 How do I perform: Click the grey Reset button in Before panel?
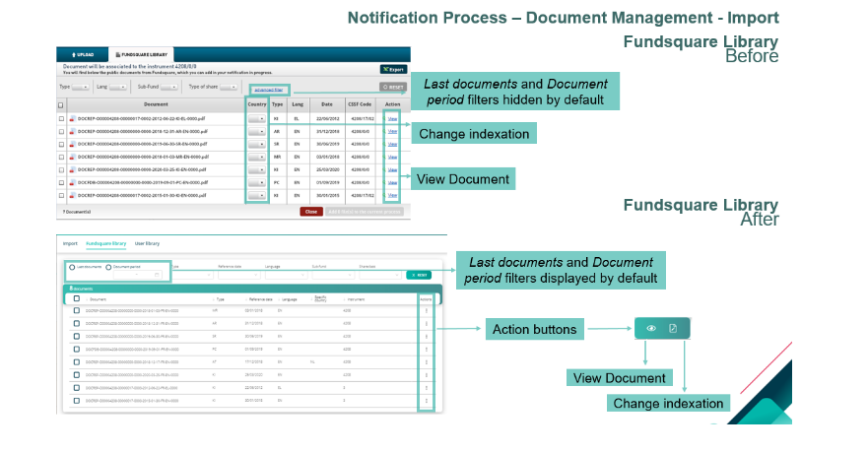[x=393, y=87]
